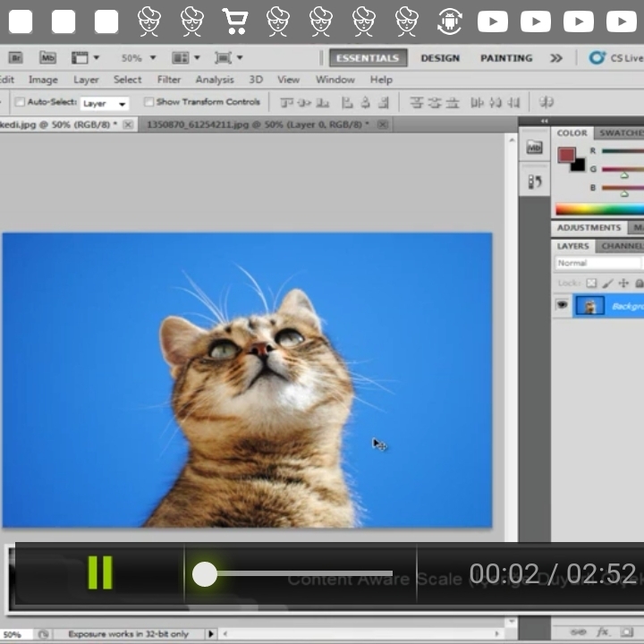Close the kedi.jpg document tab
Image resolution: width=644 pixels, height=644 pixels.
coord(128,124)
